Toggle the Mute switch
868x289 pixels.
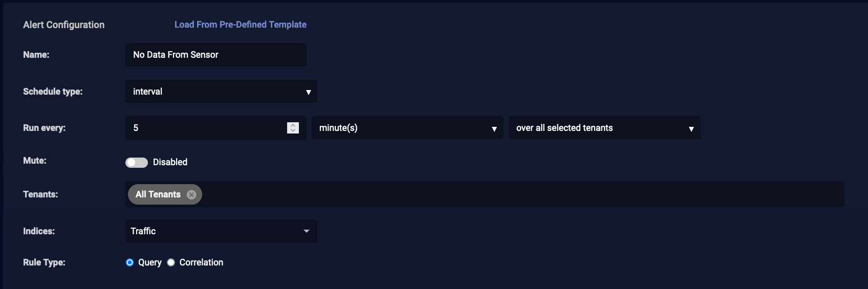click(x=137, y=162)
